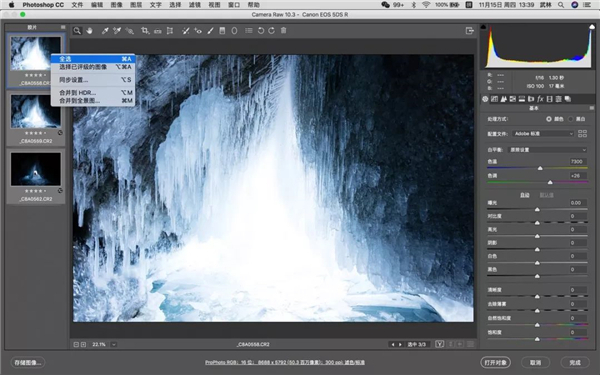
Task: Select the Hand tool in toolbar
Action: click(x=89, y=31)
